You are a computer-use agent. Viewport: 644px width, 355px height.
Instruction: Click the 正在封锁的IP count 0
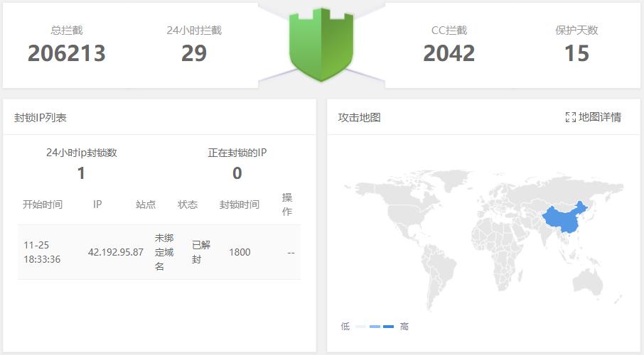237,173
